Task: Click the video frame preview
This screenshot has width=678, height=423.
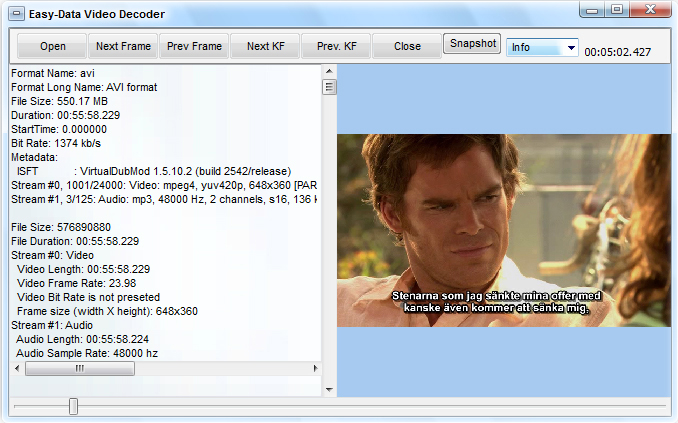Action: click(x=504, y=230)
